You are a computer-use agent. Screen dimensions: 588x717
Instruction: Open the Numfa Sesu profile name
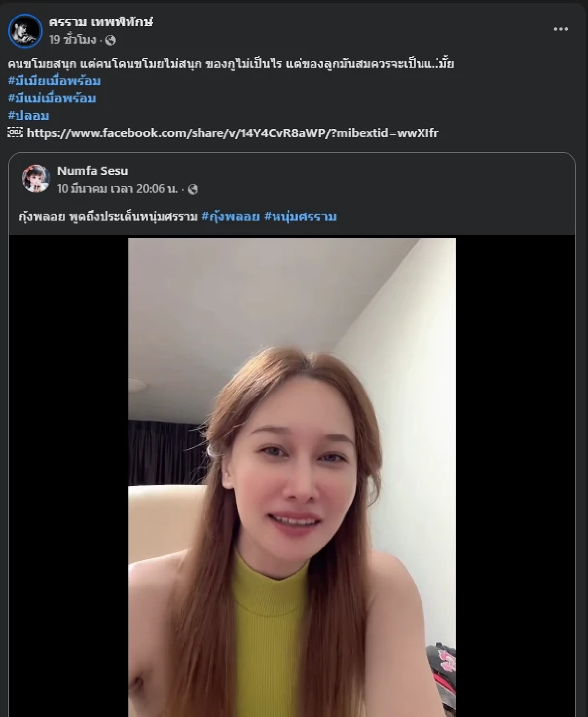click(x=92, y=171)
